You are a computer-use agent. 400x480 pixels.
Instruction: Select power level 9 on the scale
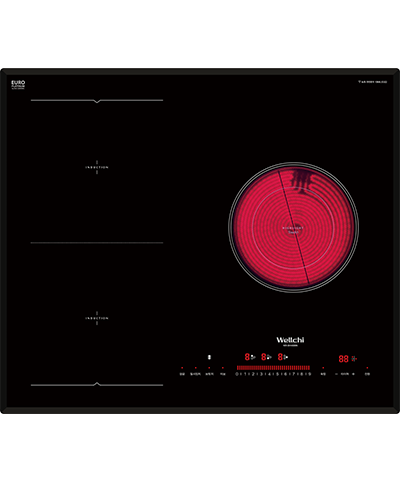click(310, 374)
